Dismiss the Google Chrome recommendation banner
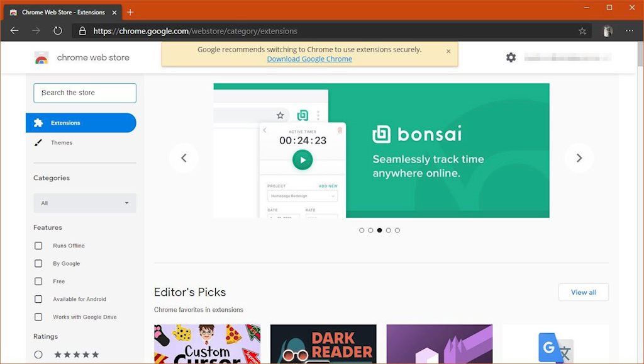 448,52
